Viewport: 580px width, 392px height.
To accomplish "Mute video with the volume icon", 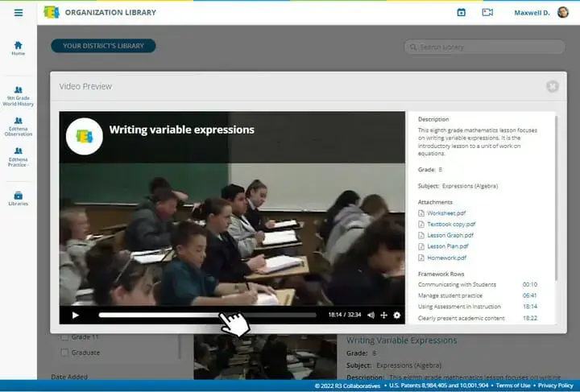I will click(x=371, y=316).
